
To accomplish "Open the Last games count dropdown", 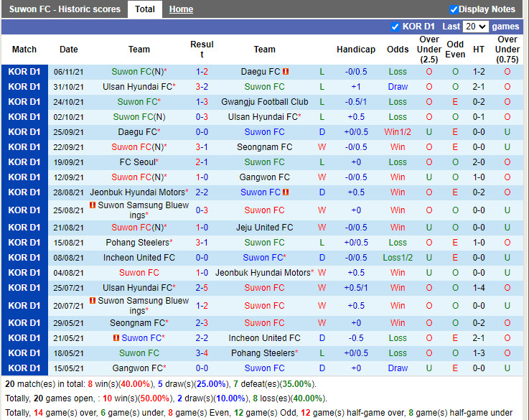I will pos(475,27).
